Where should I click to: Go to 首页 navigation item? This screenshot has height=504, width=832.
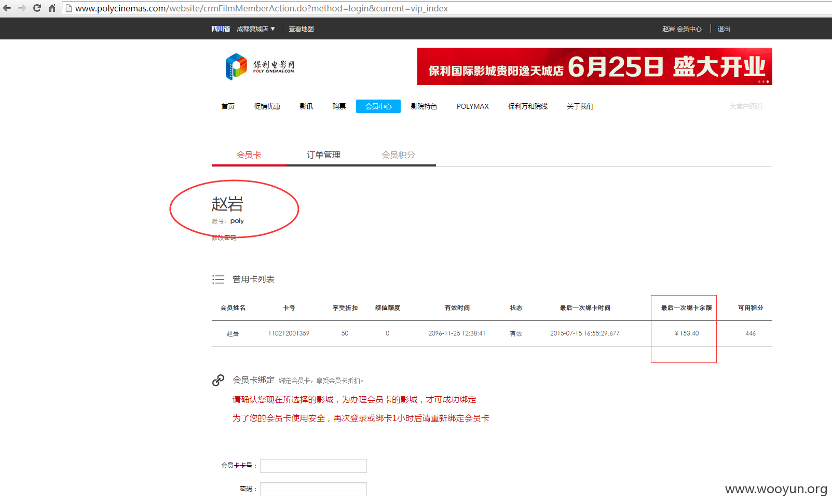228,106
